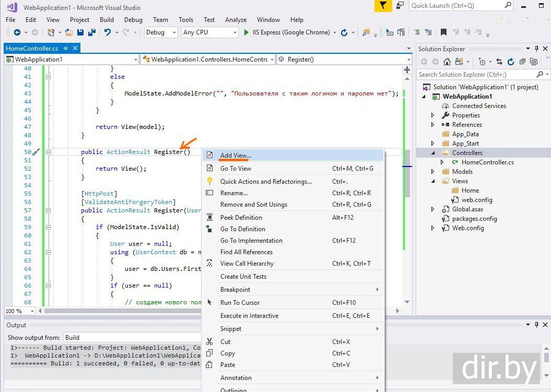Click the notifications flag icon
Viewport: 551px width, 392px height.
click(x=384, y=6)
